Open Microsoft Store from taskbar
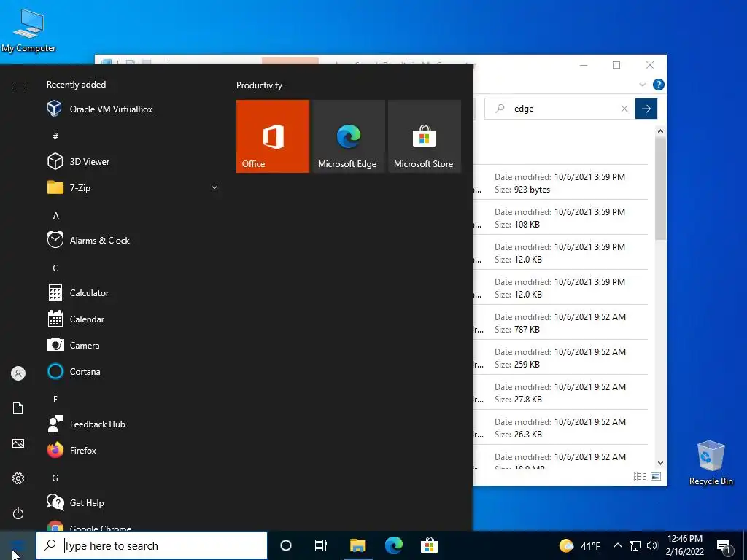 [429, 545]
